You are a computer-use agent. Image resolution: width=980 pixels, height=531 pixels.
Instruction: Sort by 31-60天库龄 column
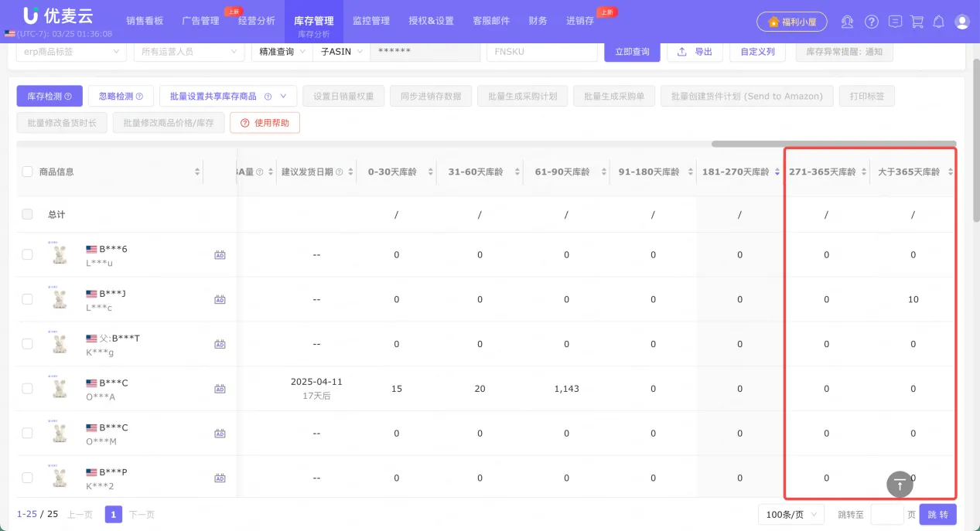pos(517,172)
